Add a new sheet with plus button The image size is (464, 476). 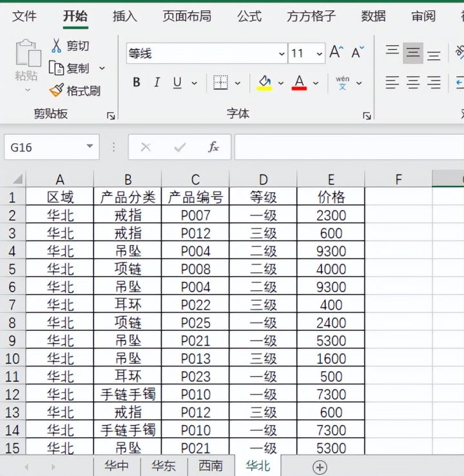click(320, 467)
